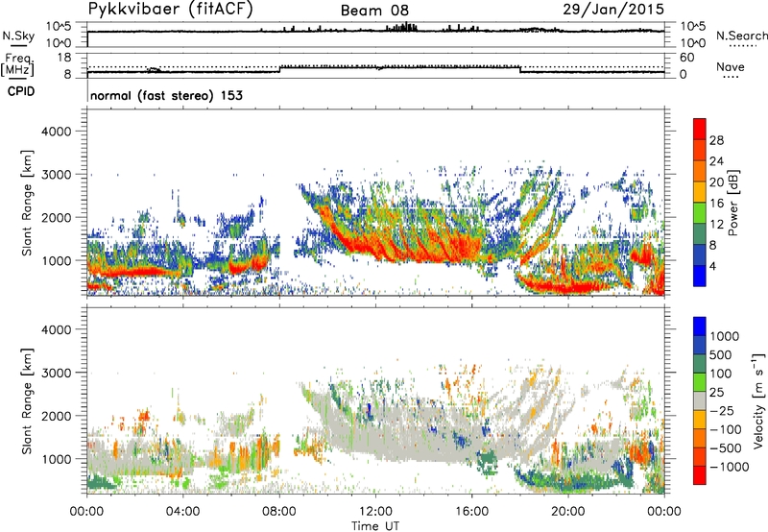Pick the blue swatch above 1000 m/s

(x=700, y=326)
